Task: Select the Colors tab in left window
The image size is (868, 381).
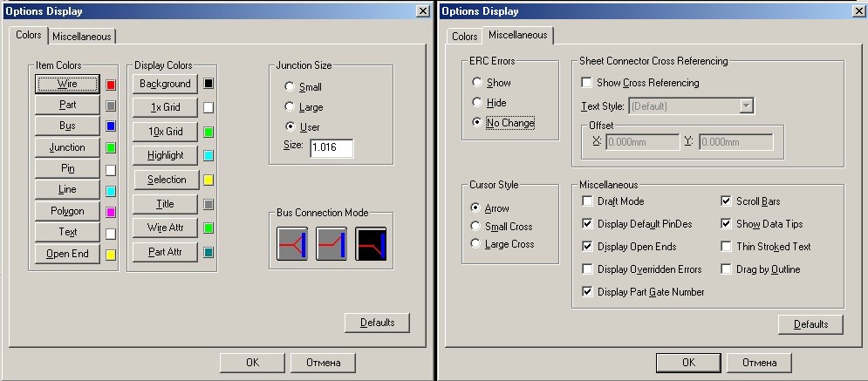Action: pos(28,35)
